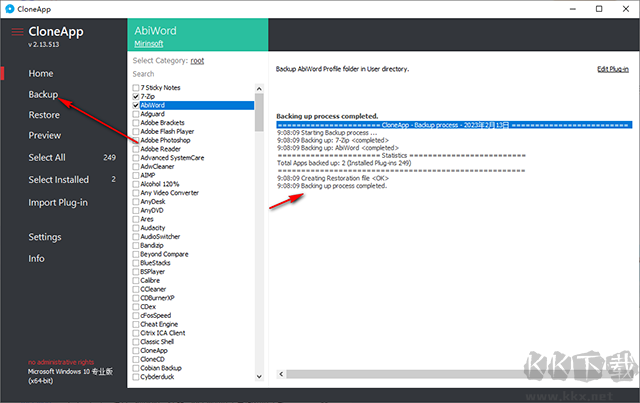Open the Mirinsoft link
This screenshot has width=640, height=403.
click(x=149, y=44)
